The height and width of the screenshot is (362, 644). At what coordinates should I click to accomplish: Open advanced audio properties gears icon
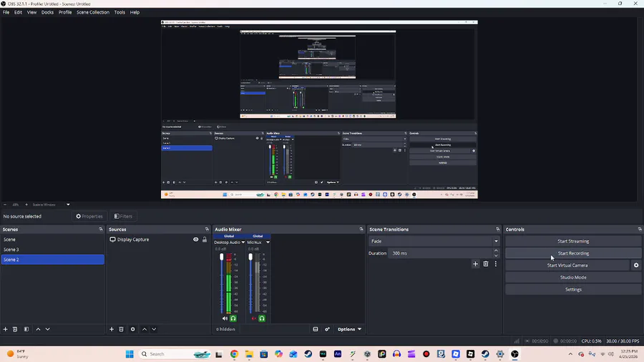click(327, 329)
